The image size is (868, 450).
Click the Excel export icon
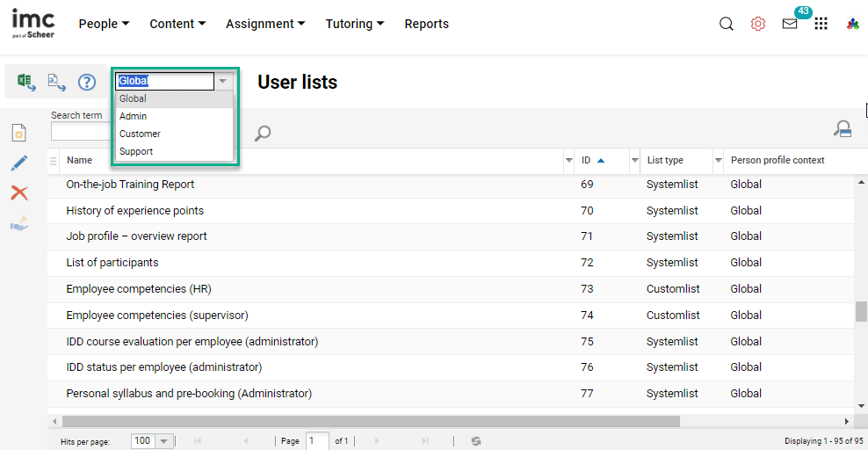pyautogui.click(x=26, y=83)
